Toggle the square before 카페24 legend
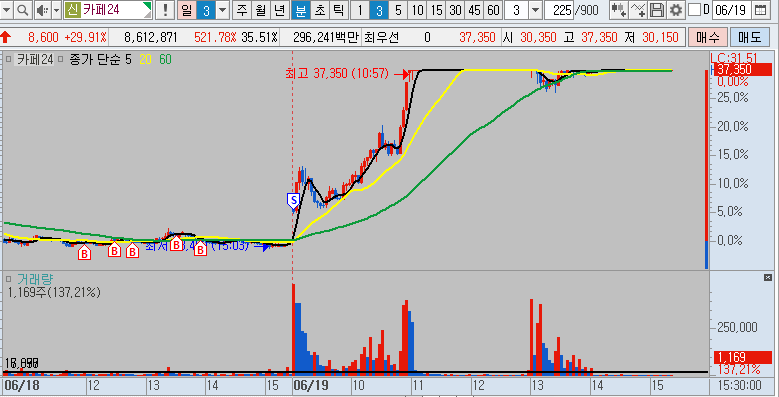This screenshot has width=779, height=397. [x=9, y=60]
